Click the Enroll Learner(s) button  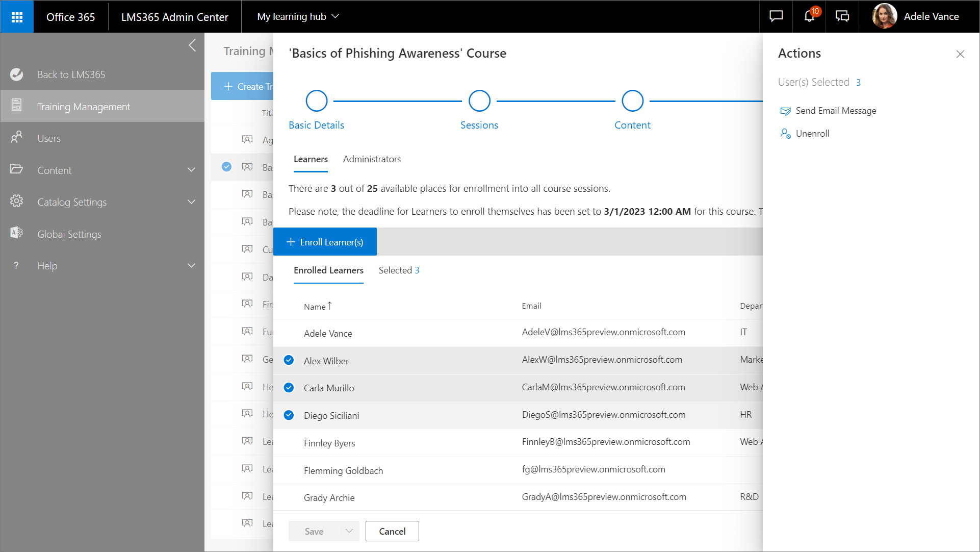click(x=325, y=242)
